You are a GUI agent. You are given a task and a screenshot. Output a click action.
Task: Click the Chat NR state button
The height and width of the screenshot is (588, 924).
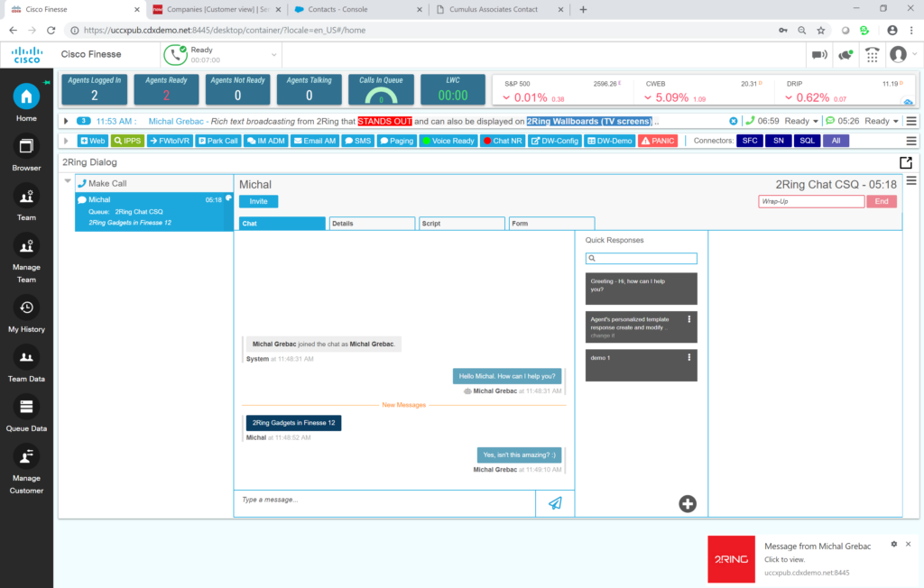point(502,141)
